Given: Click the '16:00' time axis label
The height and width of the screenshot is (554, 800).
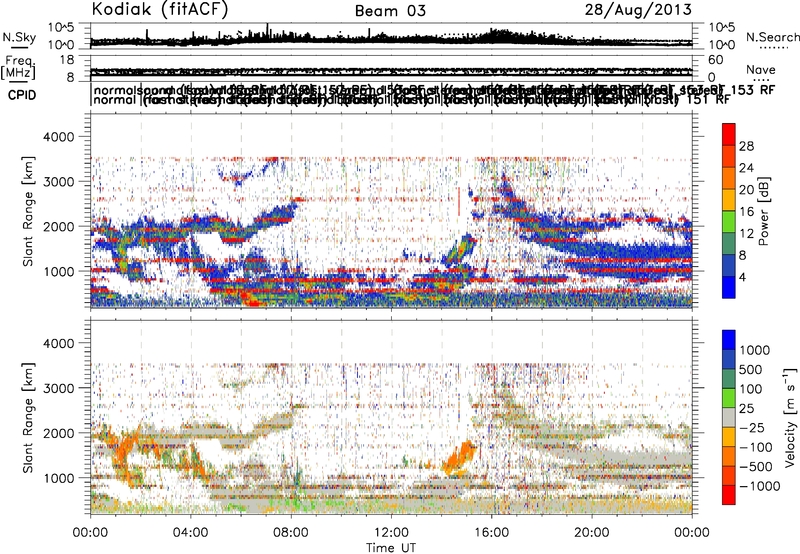Looking at the screenshot, I should pos(491,533).
